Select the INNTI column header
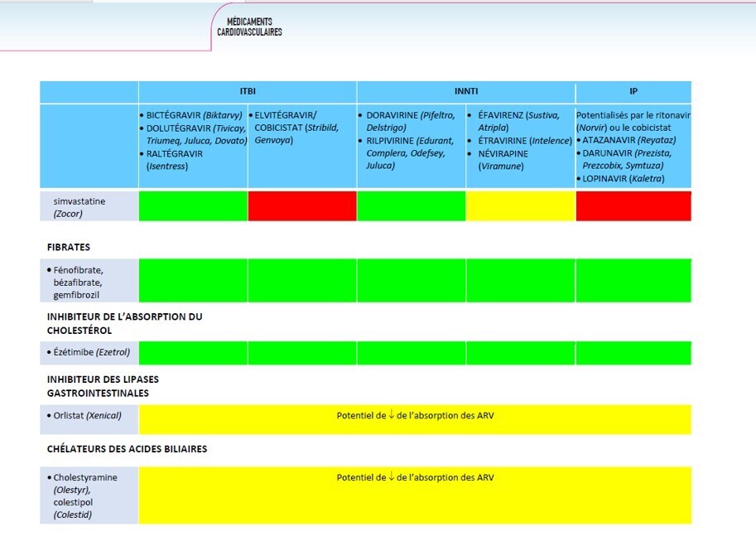This screenshot has height=546, width=756. pyautogui.click(x=466, y=92)
